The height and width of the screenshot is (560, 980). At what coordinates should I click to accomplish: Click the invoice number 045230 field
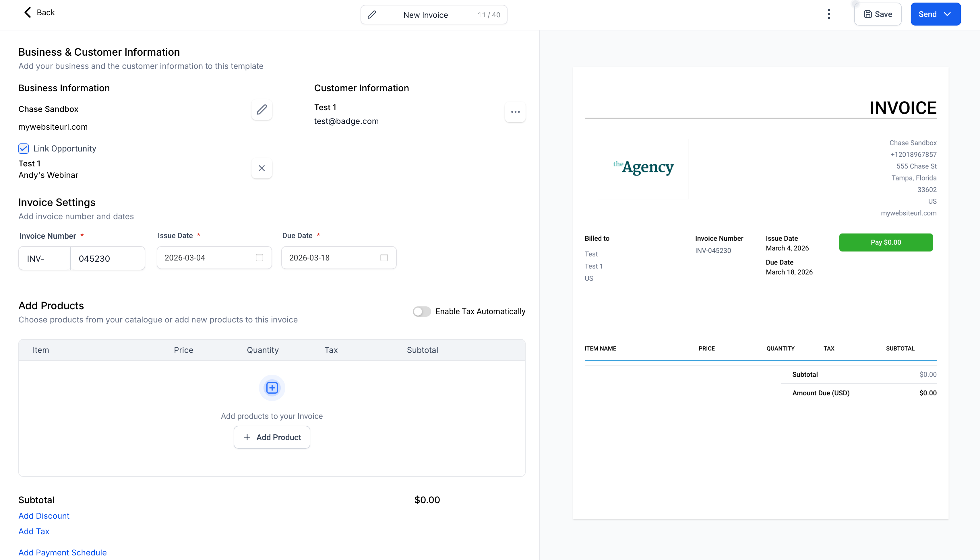[107, 258]
